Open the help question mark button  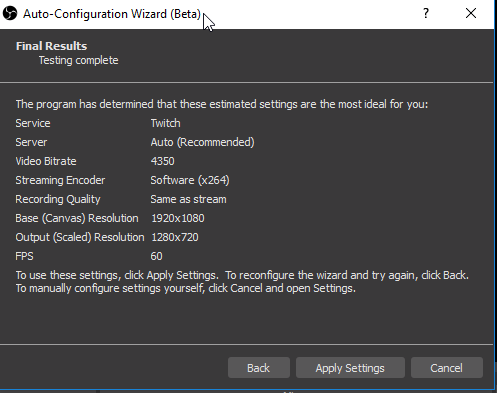[426, 14]
